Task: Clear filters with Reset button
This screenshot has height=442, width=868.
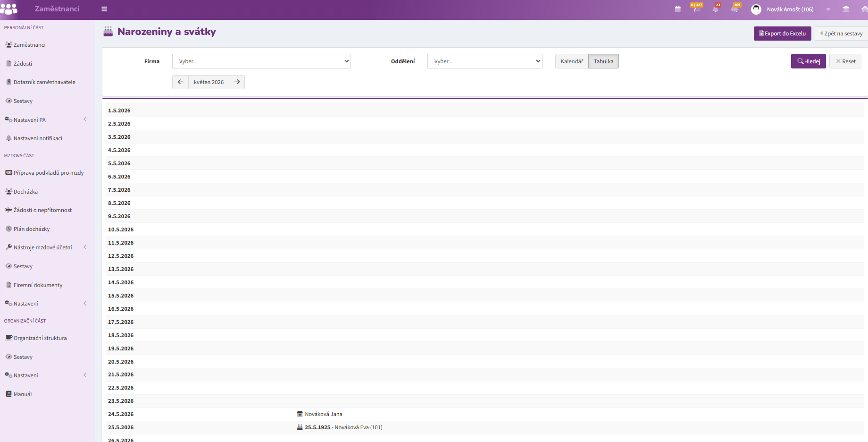Action: click(845, 61)
